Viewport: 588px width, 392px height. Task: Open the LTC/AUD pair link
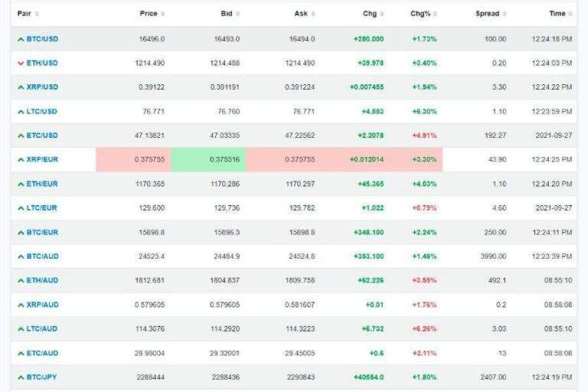[41, 328]
